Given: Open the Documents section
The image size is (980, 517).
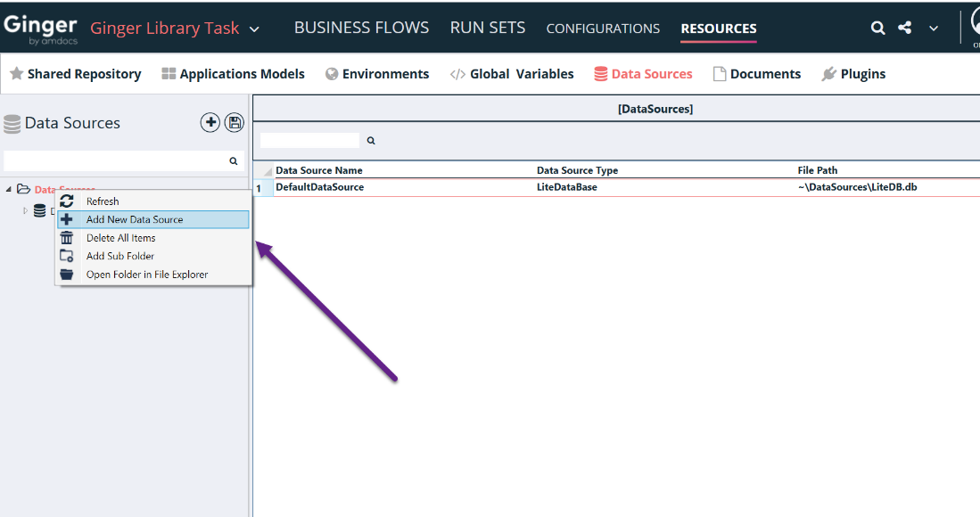Looking at the screenshot, I should (x=757, y=74).
